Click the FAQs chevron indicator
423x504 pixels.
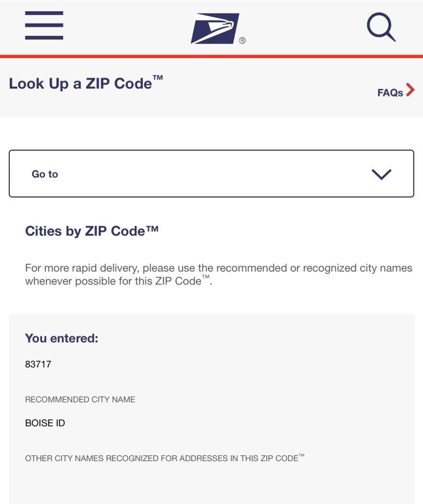pyautogui.click(x=411, y=90)
